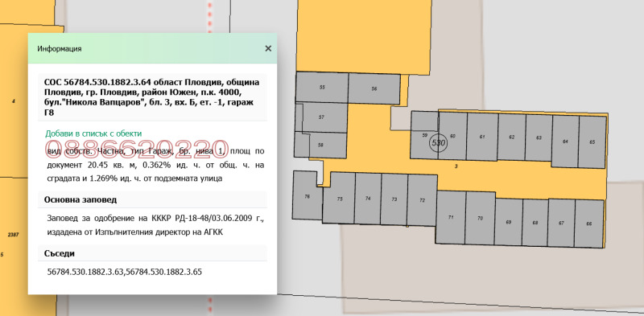Select garage parcel 55 on the map

322,88
